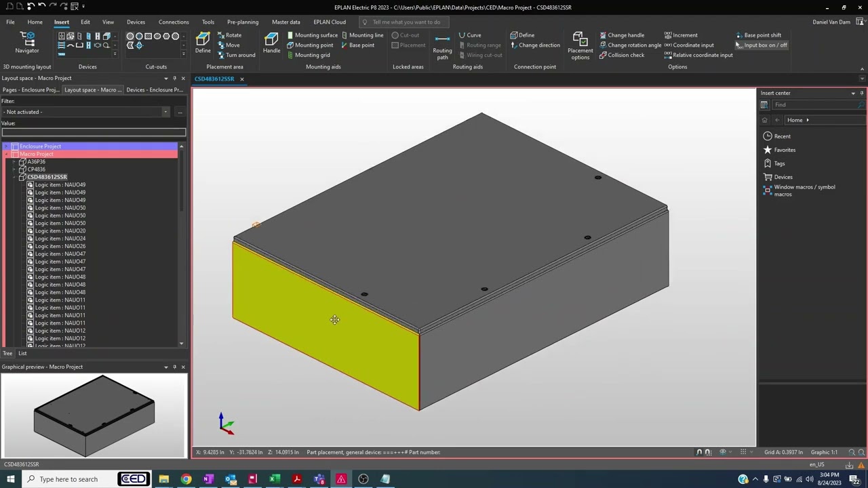The height and width of the screenshot is (488, 868).
Task: Open the Insert center Favorites
Action: 779,150
